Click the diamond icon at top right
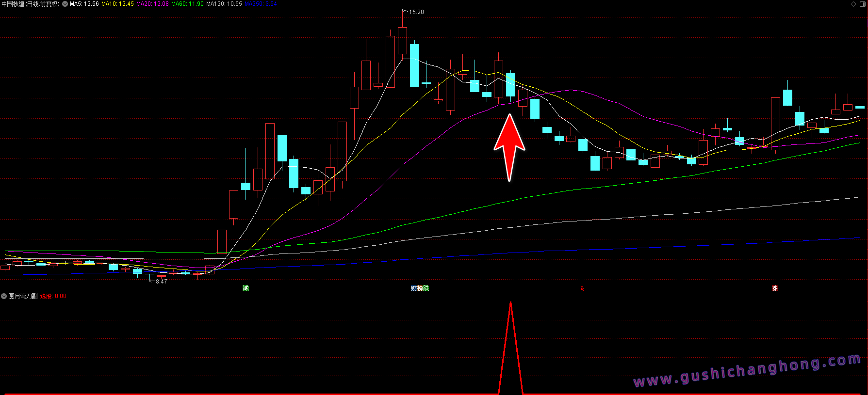The height and width of the screenshot is (395, 868). pyautogui.click(x=854, y=4)
